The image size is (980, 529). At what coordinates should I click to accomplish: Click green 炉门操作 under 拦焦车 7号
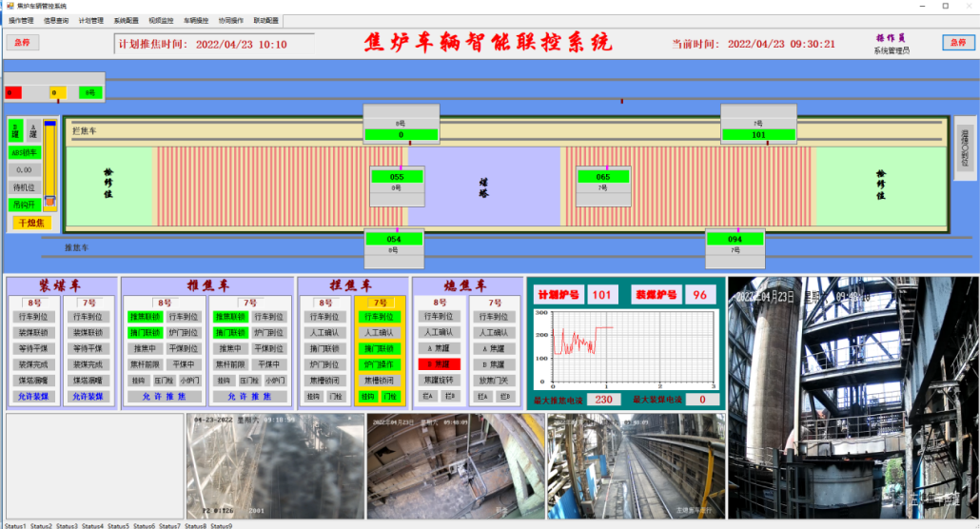(380, 364)
